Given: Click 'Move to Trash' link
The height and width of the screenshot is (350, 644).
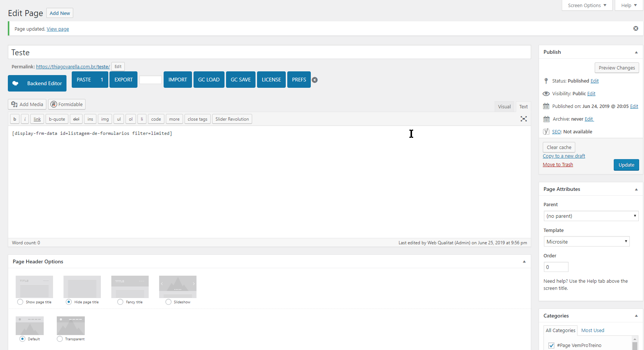Looking at the screenshot, I should click(x=558, y=165).
